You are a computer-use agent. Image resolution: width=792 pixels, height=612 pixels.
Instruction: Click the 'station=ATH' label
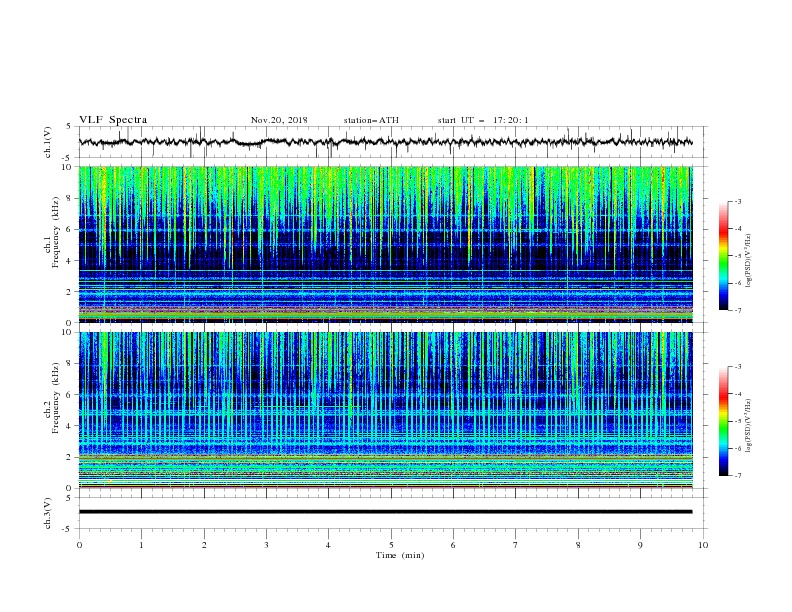coord(371,120)
